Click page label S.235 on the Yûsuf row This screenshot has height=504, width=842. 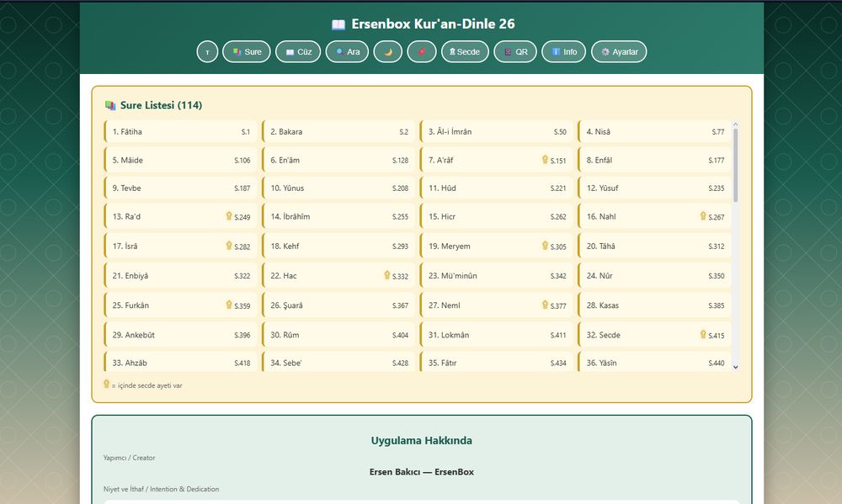click(717, 188)
